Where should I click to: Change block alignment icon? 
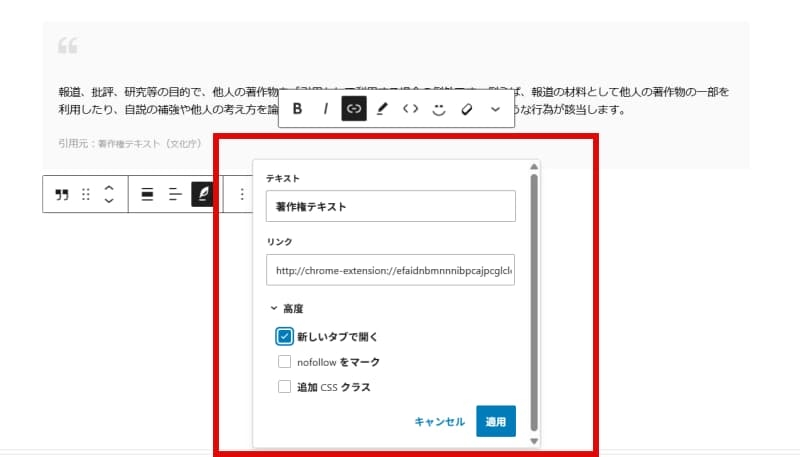(x=147, y=194)
